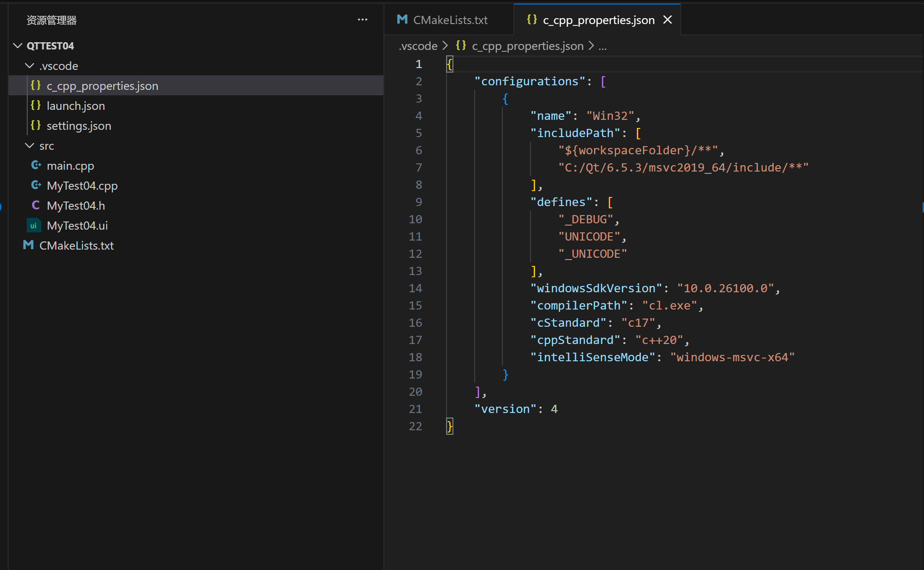Collapse the QTTEST04 root folder
The image size is (924, 570).
click(18, 46)
